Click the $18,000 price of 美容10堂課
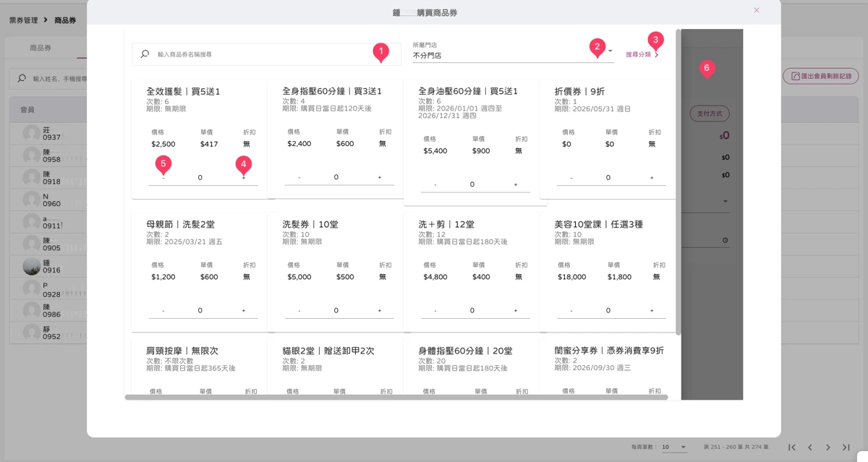 point(572,277)
